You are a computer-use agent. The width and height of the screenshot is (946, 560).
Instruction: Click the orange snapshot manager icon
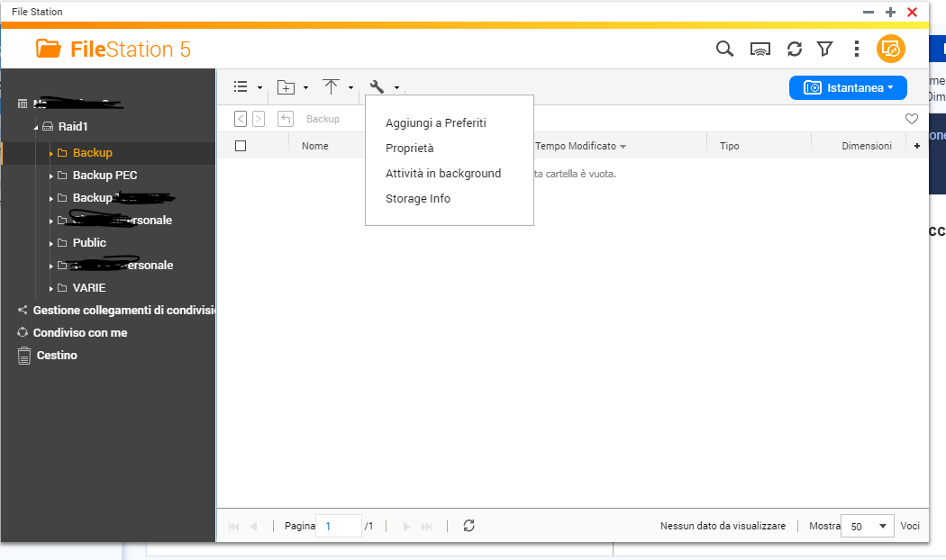890,49
